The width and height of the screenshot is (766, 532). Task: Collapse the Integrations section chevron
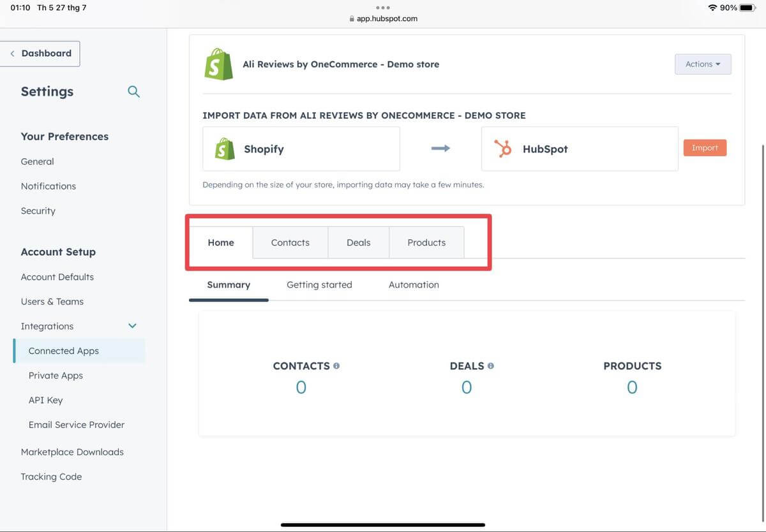pos(132,326)
